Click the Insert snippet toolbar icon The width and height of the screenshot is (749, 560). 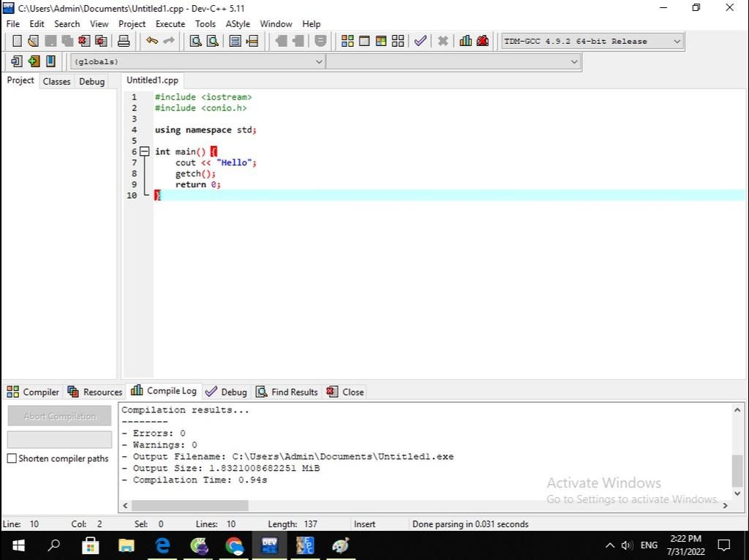coord(17,61)
